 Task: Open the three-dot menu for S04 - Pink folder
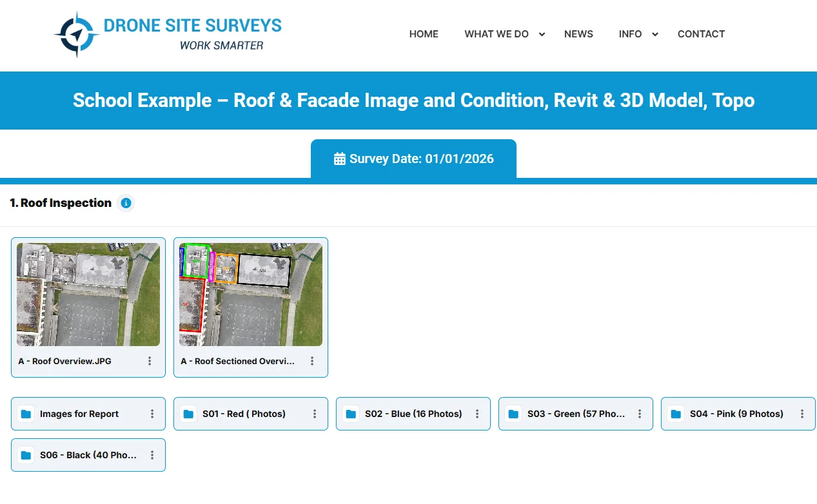coord(802,414)
